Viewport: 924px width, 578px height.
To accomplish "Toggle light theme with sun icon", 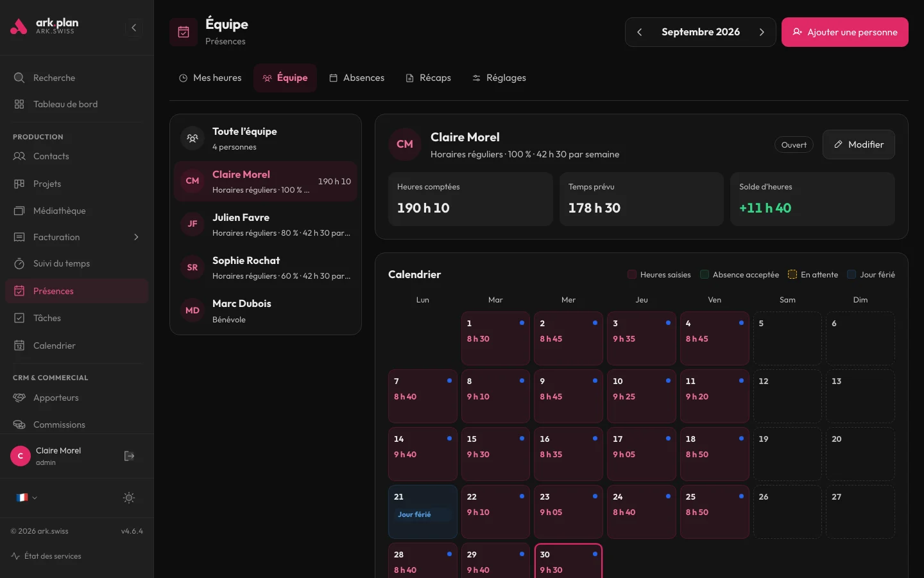I will coord(129,498).
